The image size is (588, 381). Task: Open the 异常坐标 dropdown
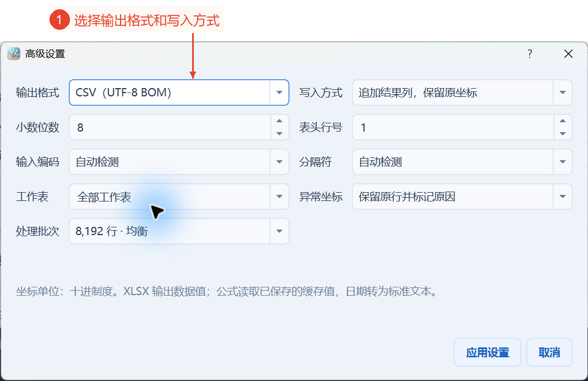click(462, 197)
